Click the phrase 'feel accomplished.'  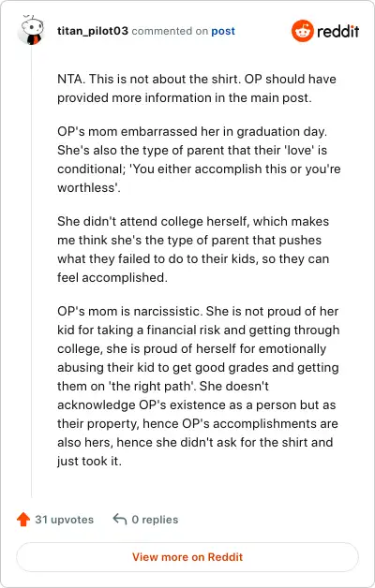pos(112,277)
